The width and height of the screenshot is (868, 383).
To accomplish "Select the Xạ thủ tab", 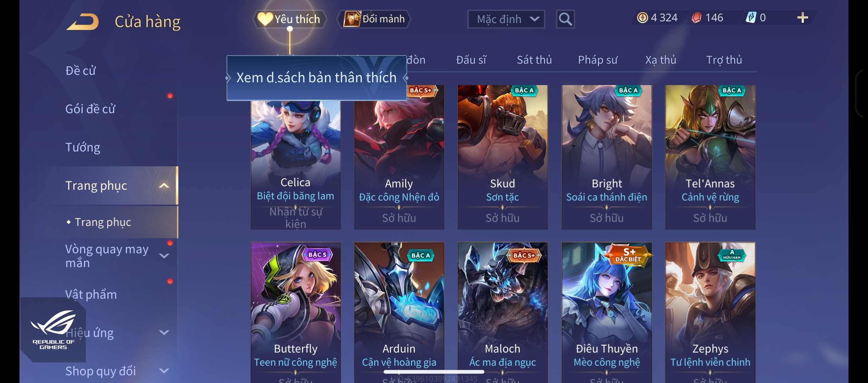I will [661, 60].
